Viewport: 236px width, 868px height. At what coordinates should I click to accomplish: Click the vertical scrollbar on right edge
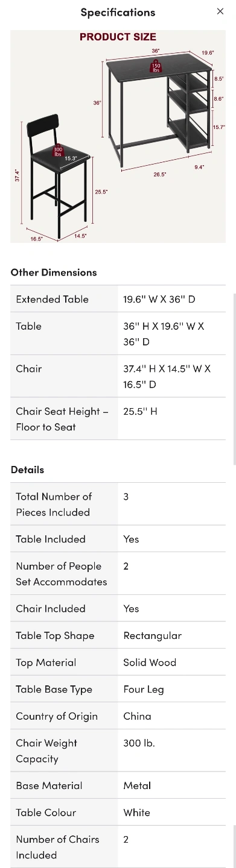[x=234, y=379]
